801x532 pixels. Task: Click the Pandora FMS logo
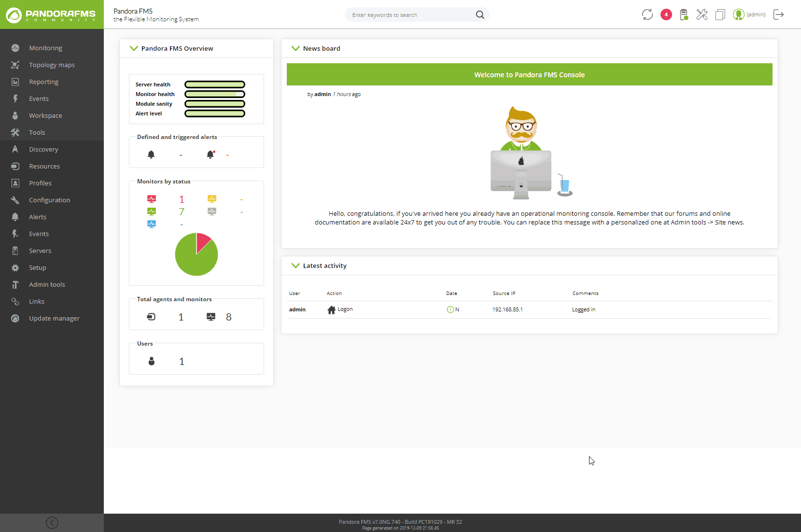(52, 15)
